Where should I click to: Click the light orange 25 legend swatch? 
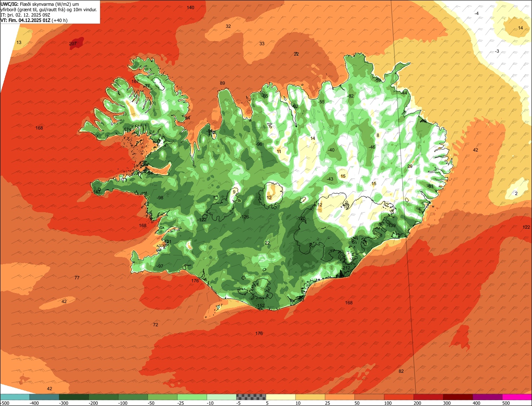point(339,397)
